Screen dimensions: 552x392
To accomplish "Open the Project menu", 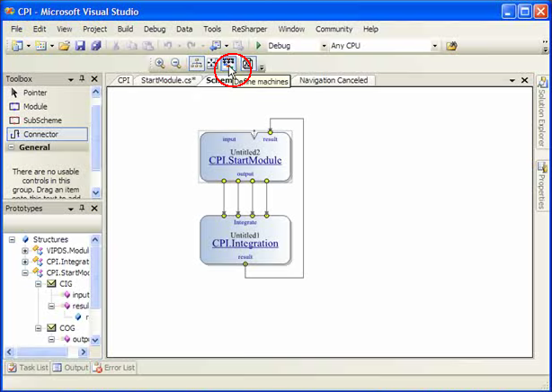I will (94, 30).
